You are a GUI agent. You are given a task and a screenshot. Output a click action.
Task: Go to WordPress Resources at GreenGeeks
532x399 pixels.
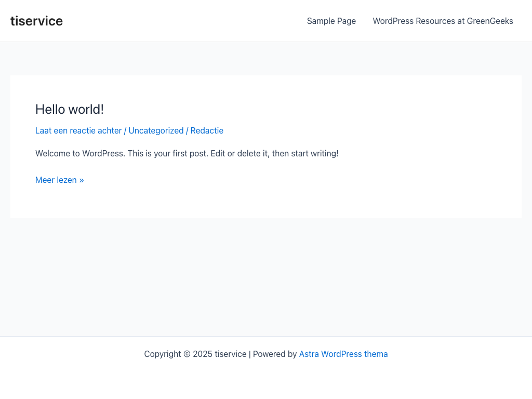[x=443, y=21]
